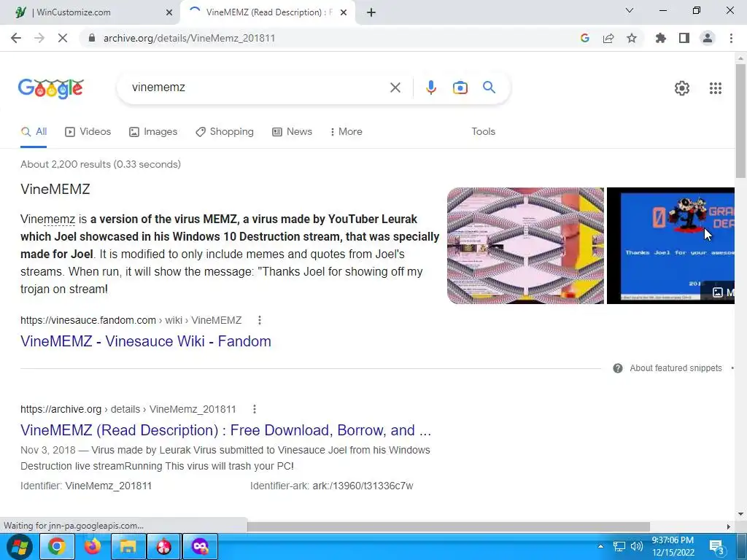Open the Google apps grid
The image size is (747, 560).
(716, 88)
